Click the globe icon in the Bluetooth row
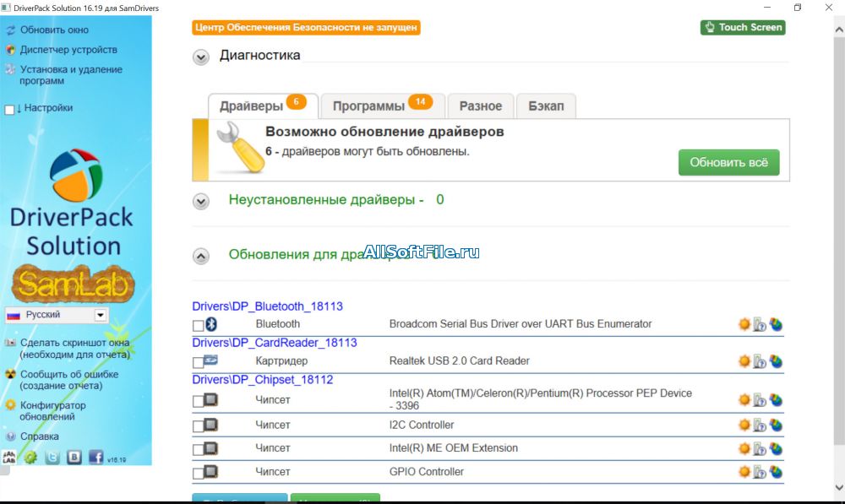The height and width of the screenshot is (504, 845). click(x=776, y=324)
